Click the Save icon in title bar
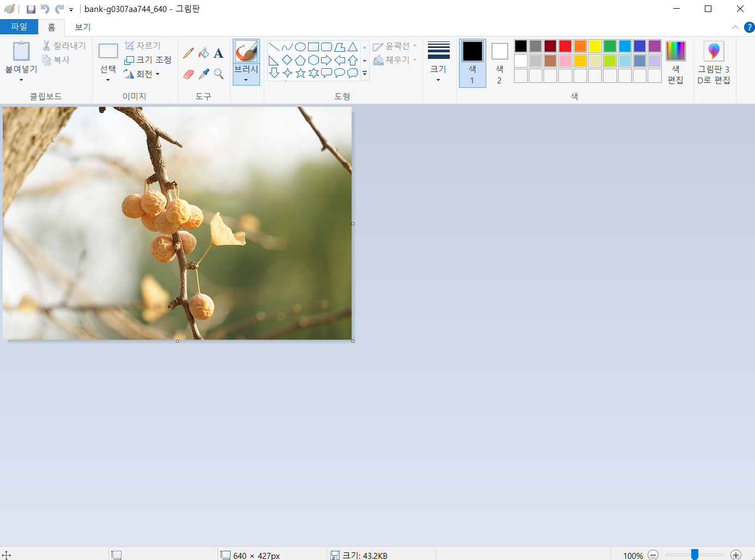755x560 pixels. coord(31,9)
